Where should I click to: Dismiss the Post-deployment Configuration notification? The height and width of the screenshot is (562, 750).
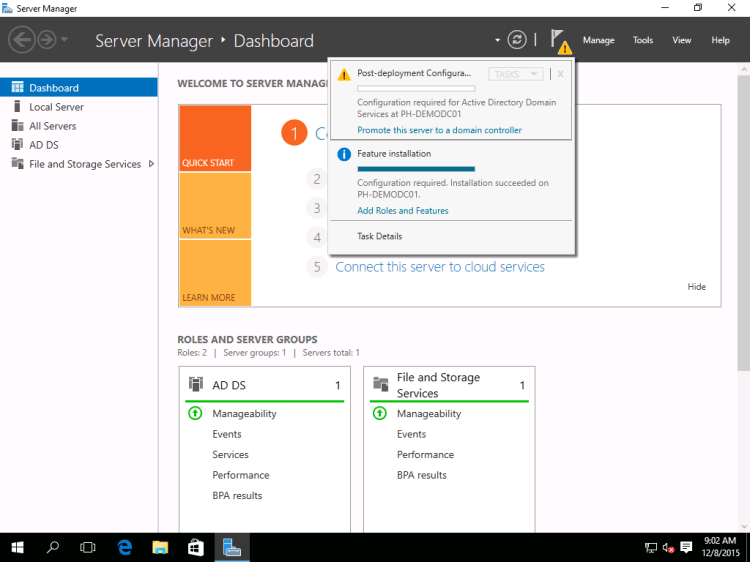click(x=561, y=74)
